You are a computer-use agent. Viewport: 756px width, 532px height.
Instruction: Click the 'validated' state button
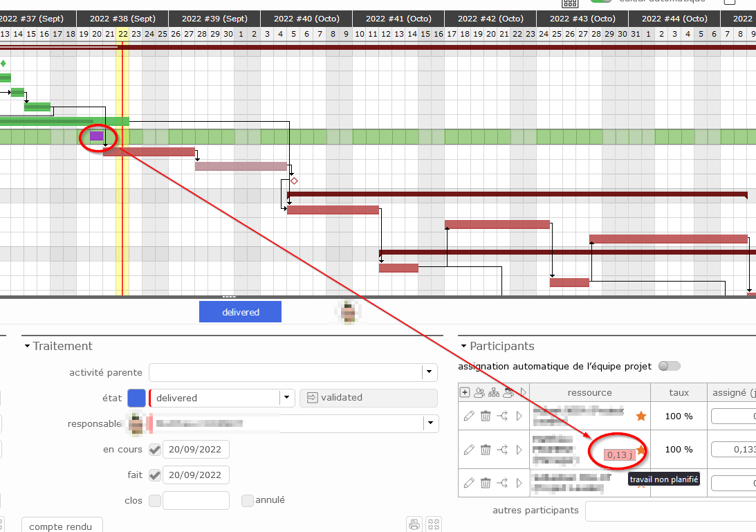coord(368,398)
